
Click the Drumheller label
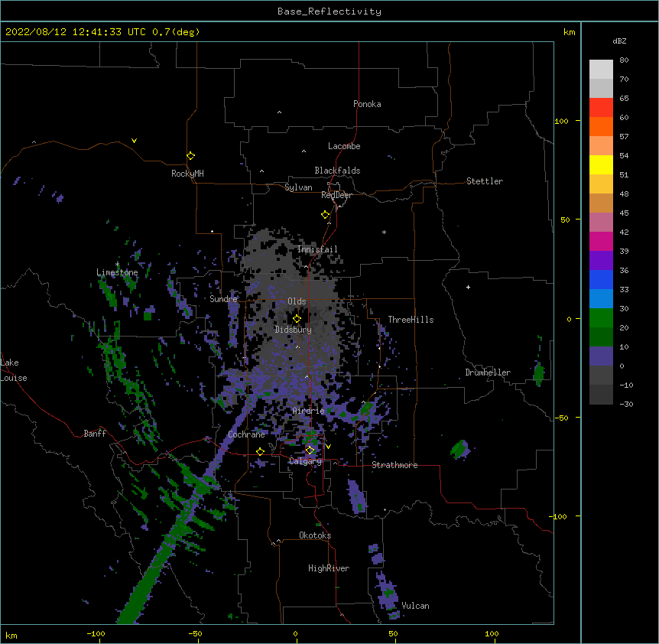(x=488, y=372)
